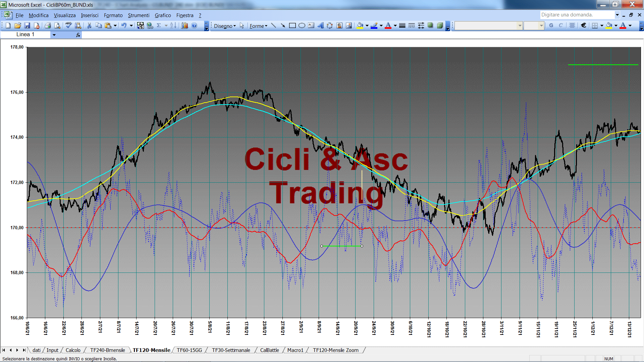Viewport: 644px width, 362px height.
Task: Open the File menu
Action: pyautogui.click(x=19, y=15)
